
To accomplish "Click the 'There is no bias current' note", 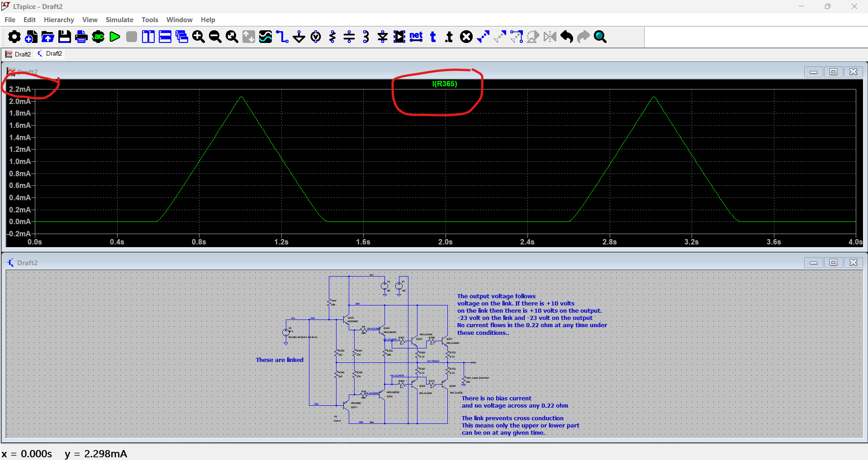I will pyautogui.click(x=497, y=398).
